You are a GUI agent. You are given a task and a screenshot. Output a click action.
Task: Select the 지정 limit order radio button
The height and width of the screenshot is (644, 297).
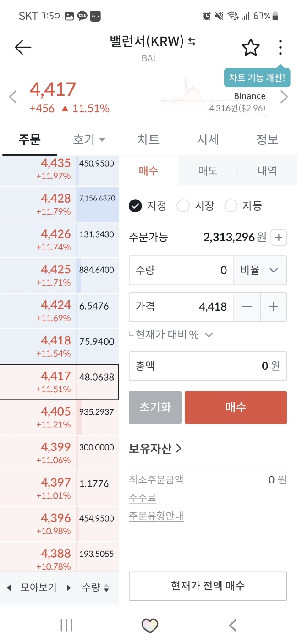(x=136, y=206)
